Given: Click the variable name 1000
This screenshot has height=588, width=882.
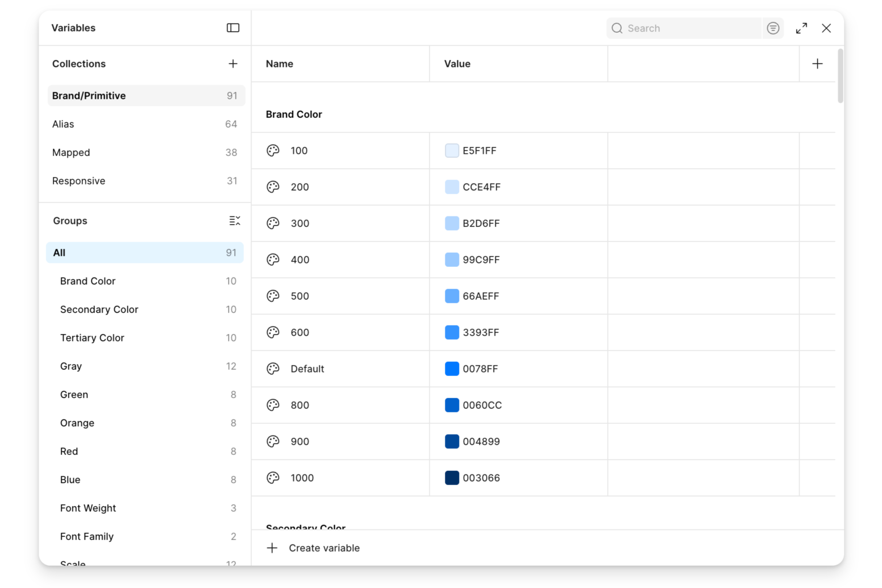Looking at the screenshot, I should 302,478.
